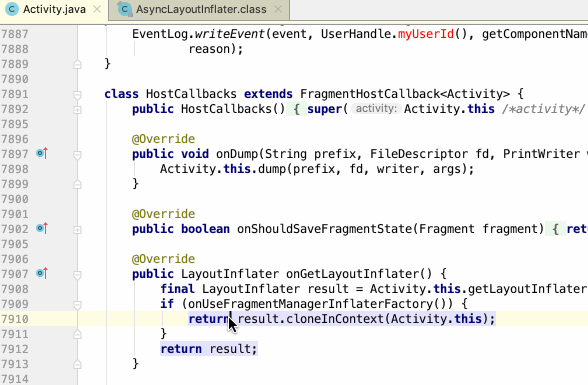The height and width of the screenshot is (385, 588).
Task: Click fold end marker on line 7889
Action: 77,64
